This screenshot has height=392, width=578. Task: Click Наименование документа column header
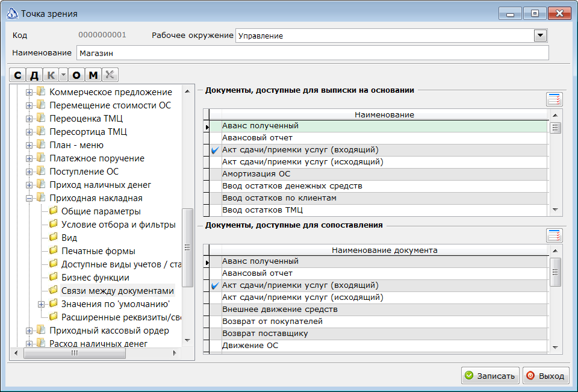click(x=385, y=250)
